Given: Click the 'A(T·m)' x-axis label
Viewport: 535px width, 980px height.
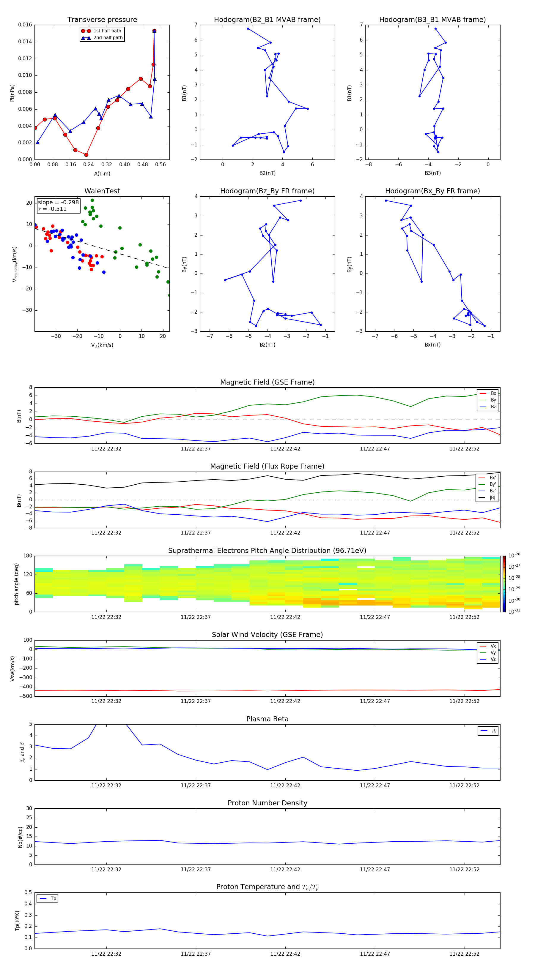Looking at the screenshot, I should click(102, 174).
